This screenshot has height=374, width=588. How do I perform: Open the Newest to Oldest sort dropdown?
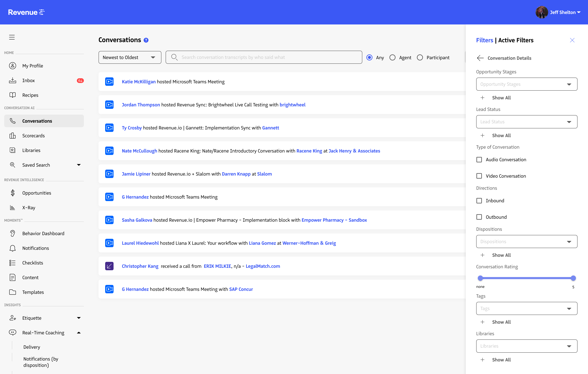click(x=130, y=57)
